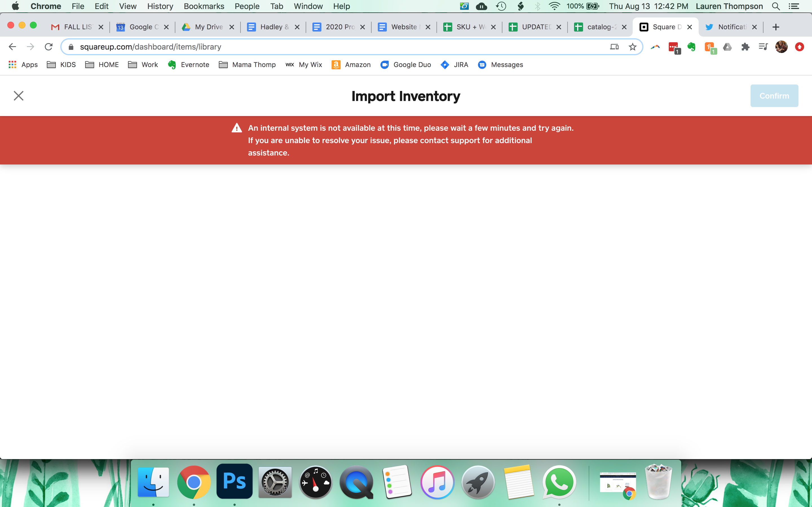This screenshot has width=812, height=507.
Task: Click the browser back arrow
Action: (12, 47)
